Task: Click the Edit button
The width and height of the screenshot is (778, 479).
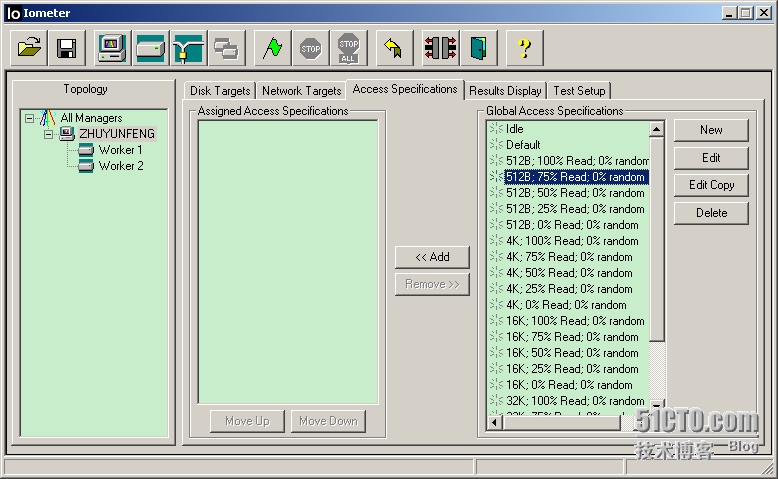Action: pos(711,158)
